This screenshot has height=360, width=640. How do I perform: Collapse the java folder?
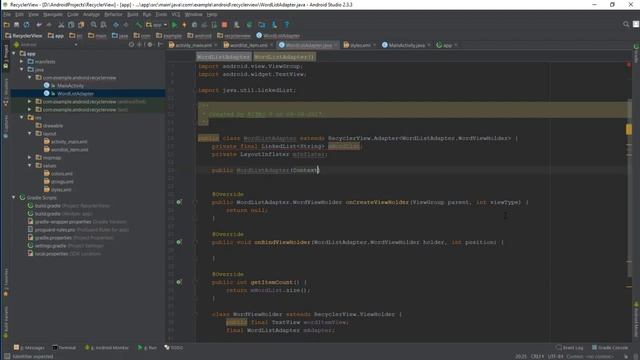(x=22, y=69)
